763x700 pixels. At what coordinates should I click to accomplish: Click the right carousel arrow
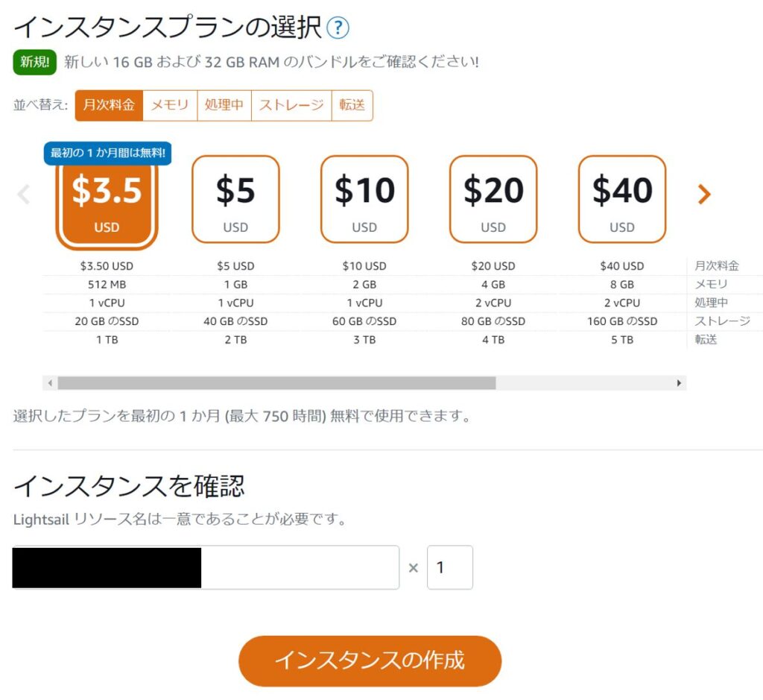[703, 195]
